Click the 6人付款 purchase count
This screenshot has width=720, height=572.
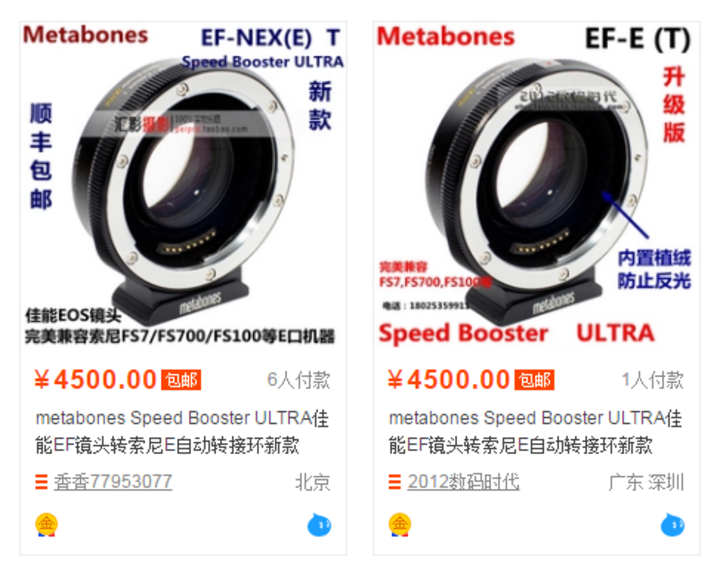pos(298,380)
